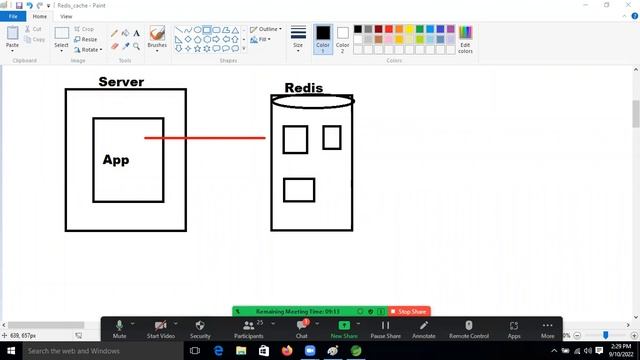Viewport: 640px width, 360px height.
Task: Choose the red color swatch
Action: point(389,29)
